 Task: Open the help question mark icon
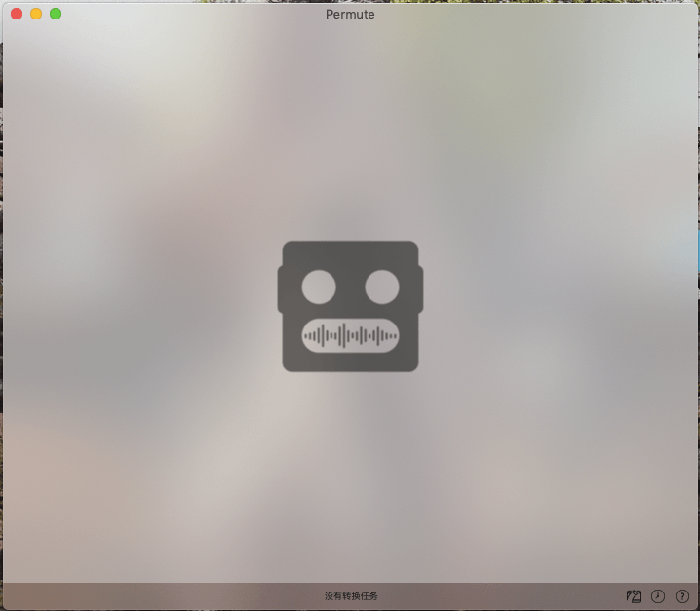click(682, 596)
